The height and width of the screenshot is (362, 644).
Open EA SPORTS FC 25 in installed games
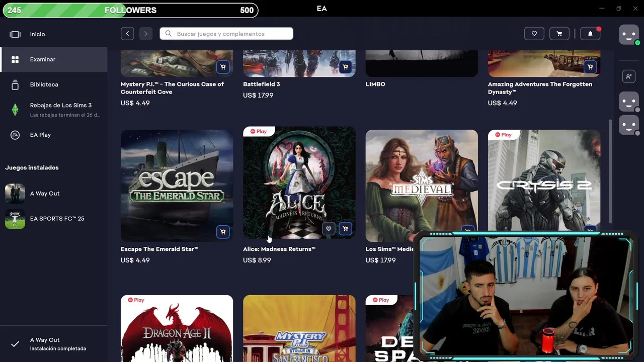tap(53, 219)
